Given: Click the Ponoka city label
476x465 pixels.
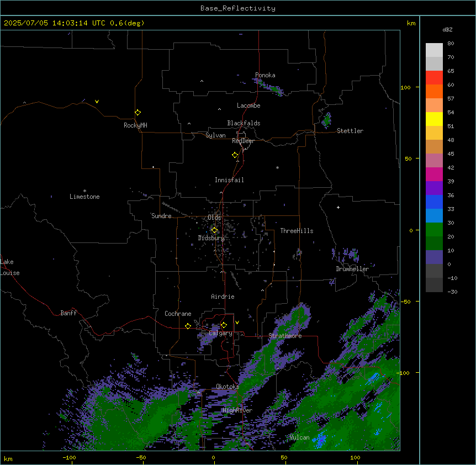Looking at the screenshot, I should [x=265, y=75].
